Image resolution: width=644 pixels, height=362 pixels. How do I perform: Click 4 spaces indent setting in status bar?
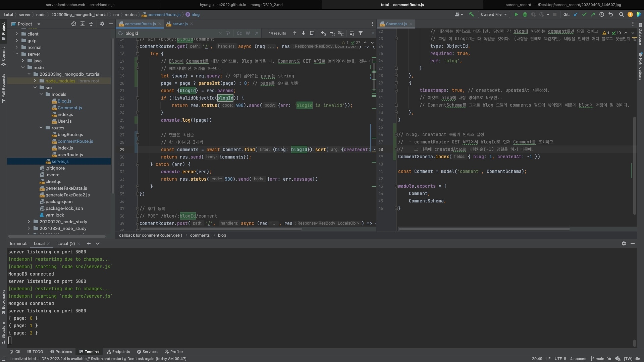[578, 359]
